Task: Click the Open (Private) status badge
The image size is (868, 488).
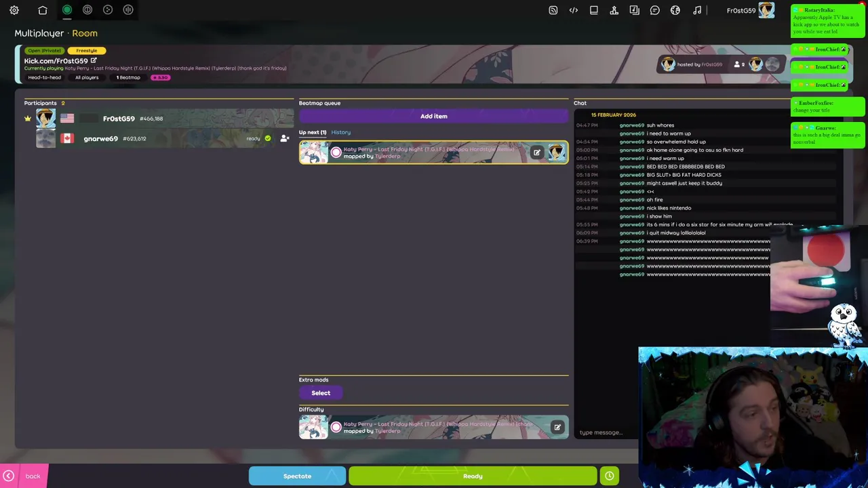Action: tap(44, 51)
